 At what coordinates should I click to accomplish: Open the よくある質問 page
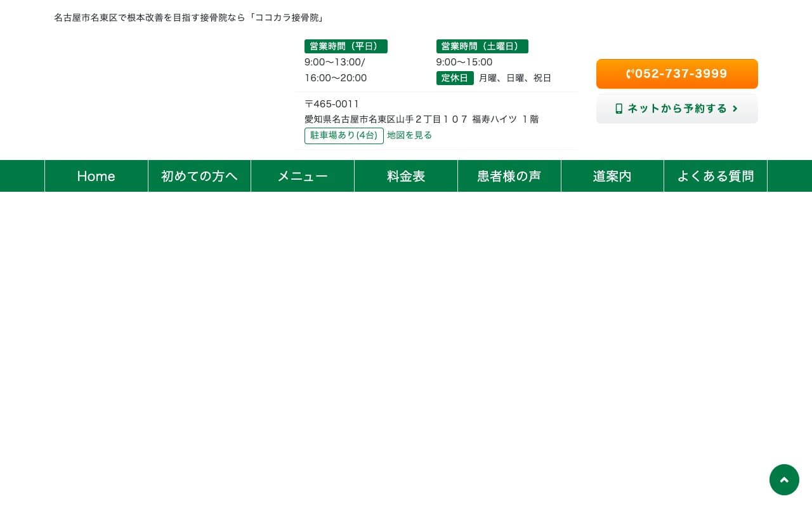point(716,176)
